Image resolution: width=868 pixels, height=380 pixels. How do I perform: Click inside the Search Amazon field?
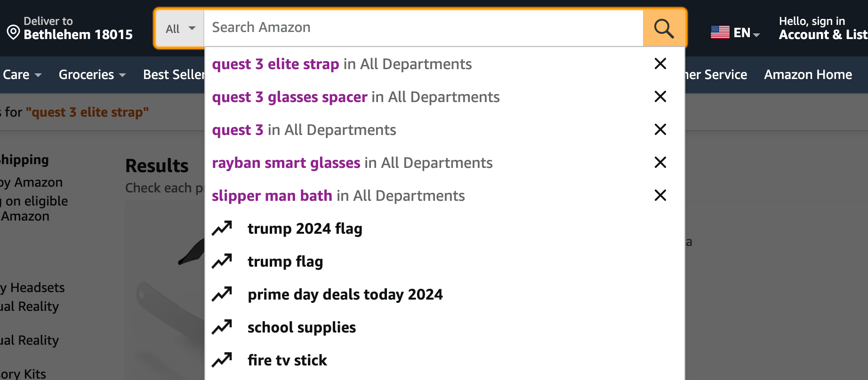[x=423, y=28]
